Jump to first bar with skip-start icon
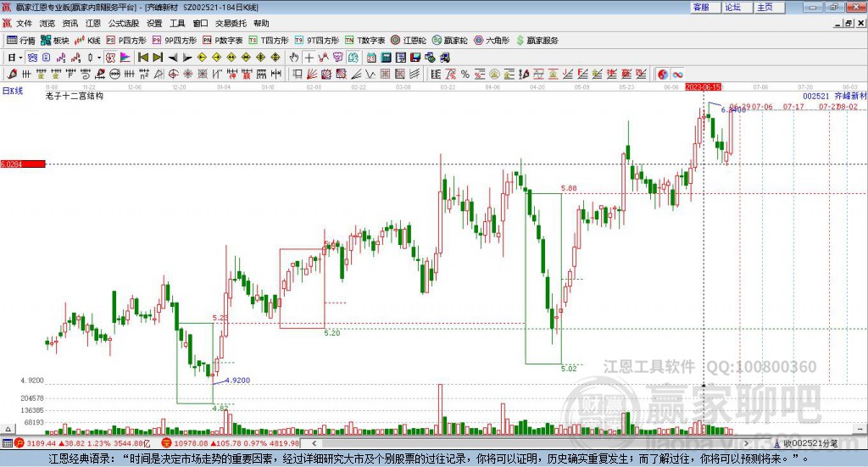 click(x=143, y=58)
